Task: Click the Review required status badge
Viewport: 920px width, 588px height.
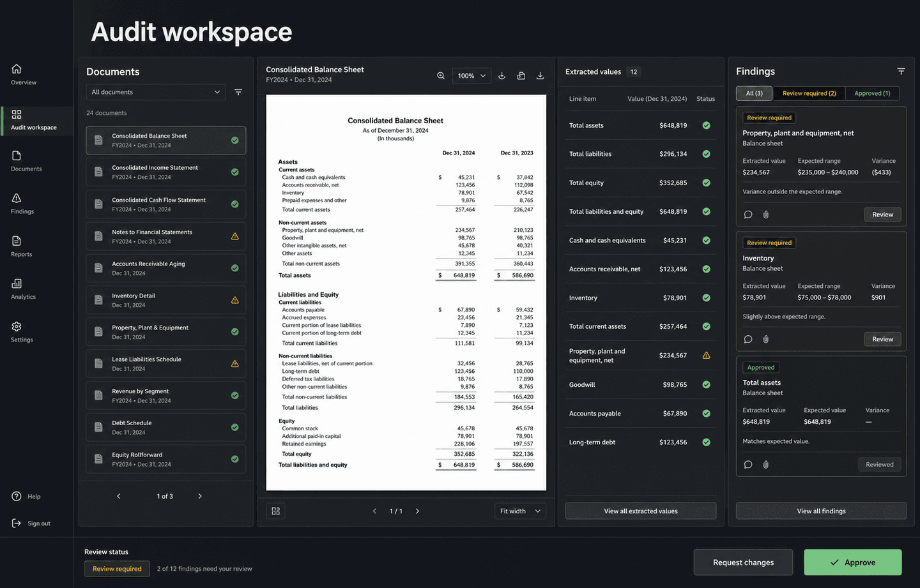Action: click(x=117, y=569)
